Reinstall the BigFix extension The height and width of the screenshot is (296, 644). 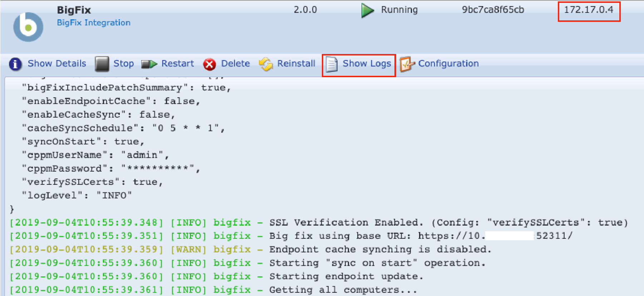[x=296, y=64]
